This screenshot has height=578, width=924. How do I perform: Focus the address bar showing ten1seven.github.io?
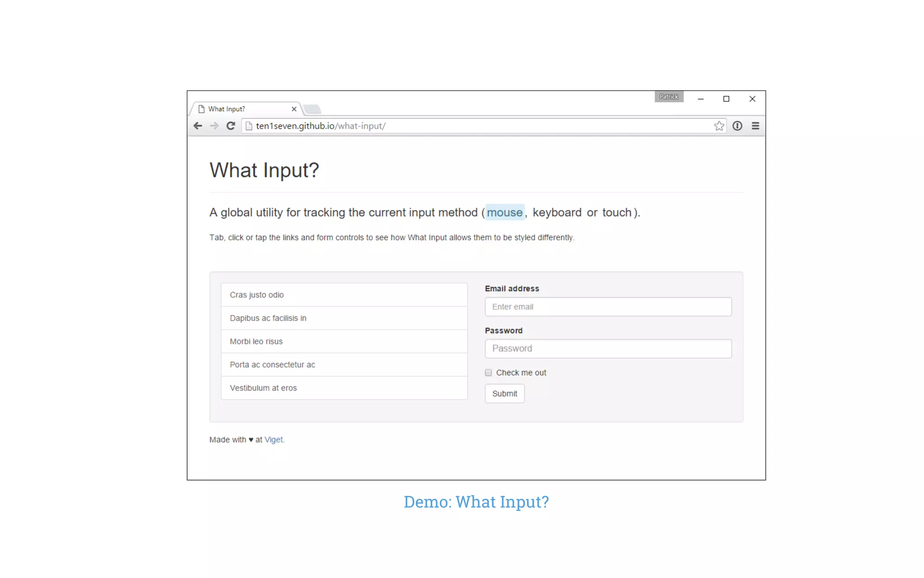click(x=483, y=126)
